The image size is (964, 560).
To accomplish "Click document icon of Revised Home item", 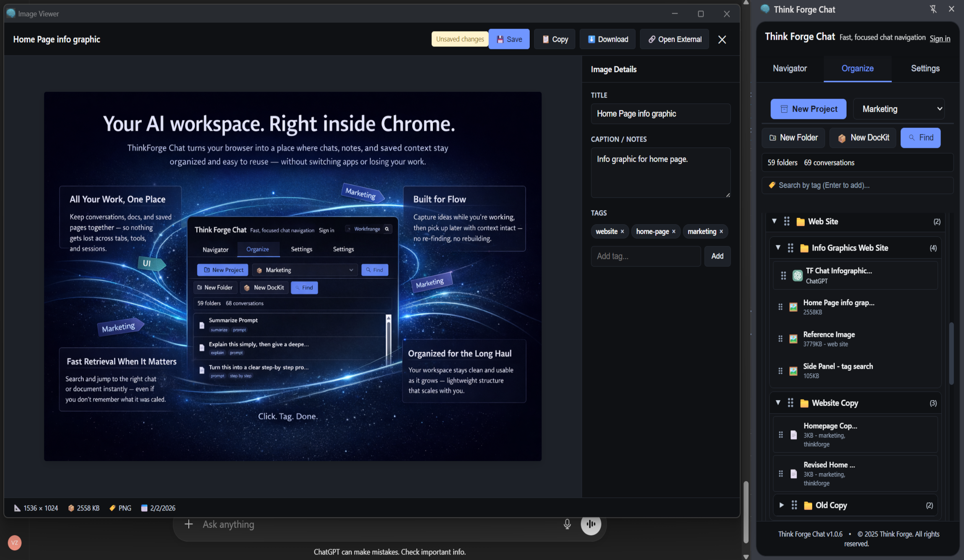I will pos(793,474).
